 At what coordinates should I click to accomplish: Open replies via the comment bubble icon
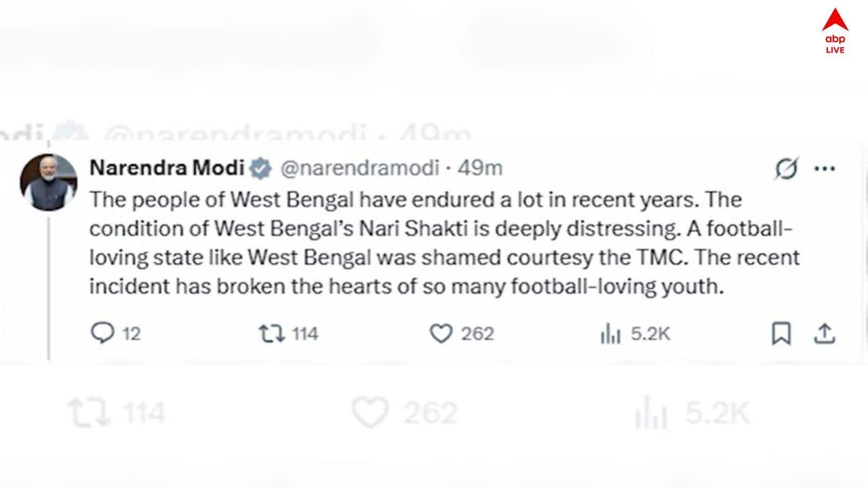click(102, 333)
